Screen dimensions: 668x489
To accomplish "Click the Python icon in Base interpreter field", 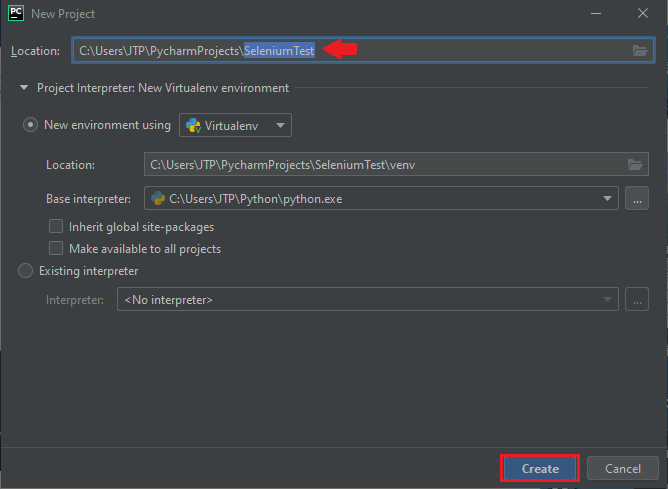I will (158, 198).
